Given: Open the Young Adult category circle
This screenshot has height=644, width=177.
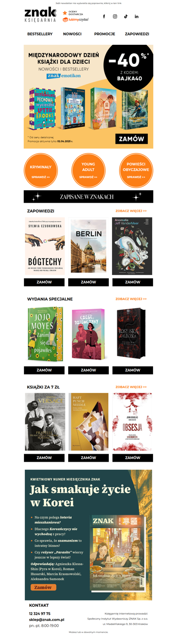Looking at the screenshot, I should [88, 170].
